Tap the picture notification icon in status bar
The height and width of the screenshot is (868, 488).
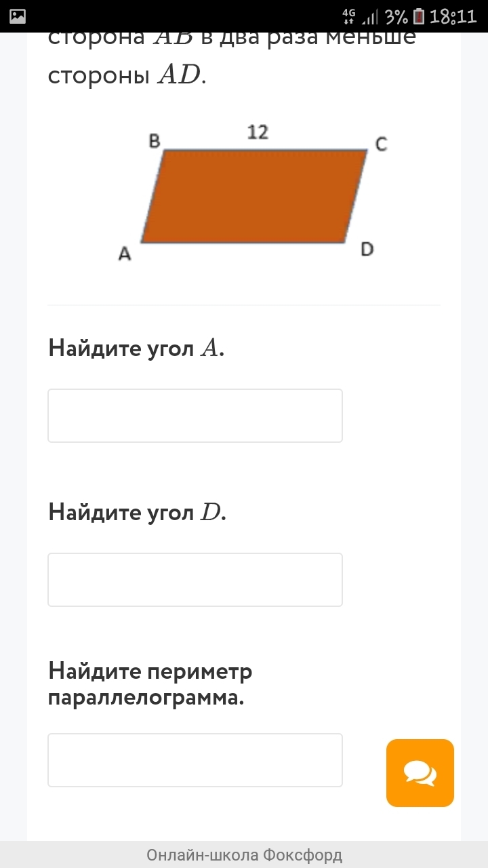[x=18, y=16]
